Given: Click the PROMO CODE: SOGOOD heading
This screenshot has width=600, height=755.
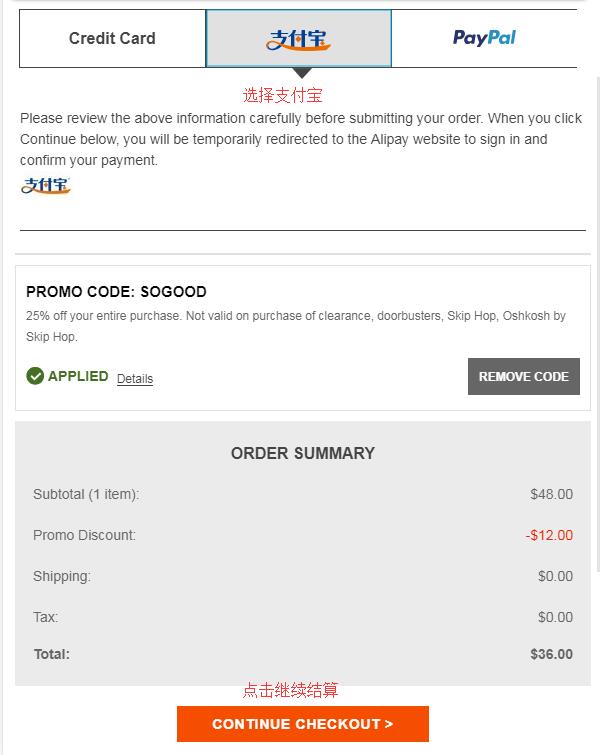Looking at the screenshot, I should (116, 292).
